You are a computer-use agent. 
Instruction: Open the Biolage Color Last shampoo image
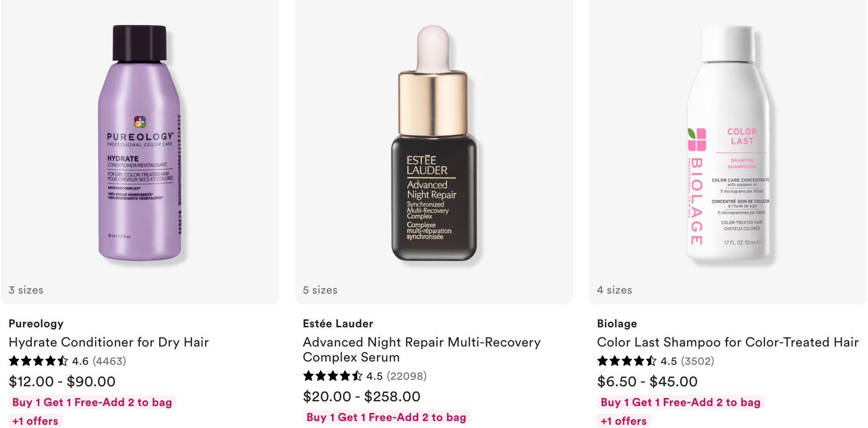click(x=728, y=143)
